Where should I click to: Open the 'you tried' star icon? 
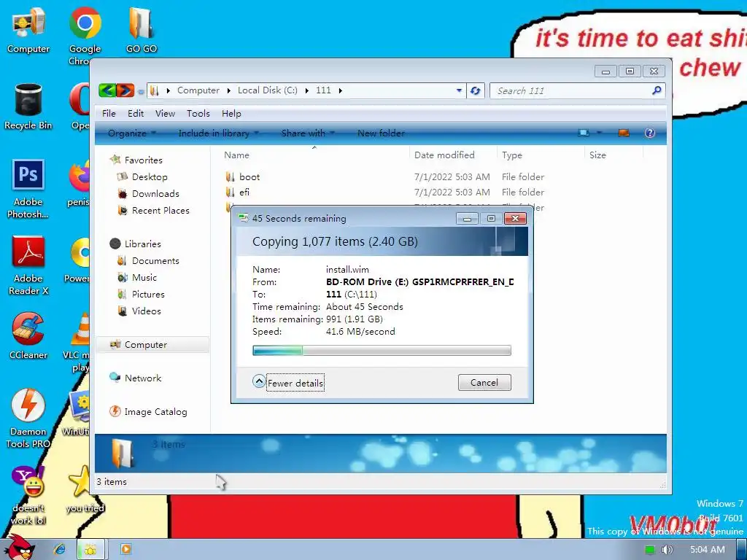85,489
